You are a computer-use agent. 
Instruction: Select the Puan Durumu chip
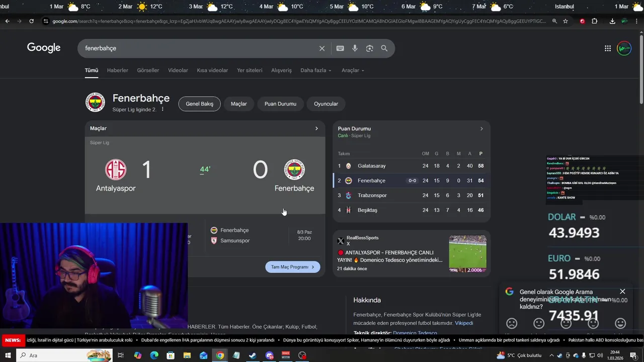(x=280, y=104)
